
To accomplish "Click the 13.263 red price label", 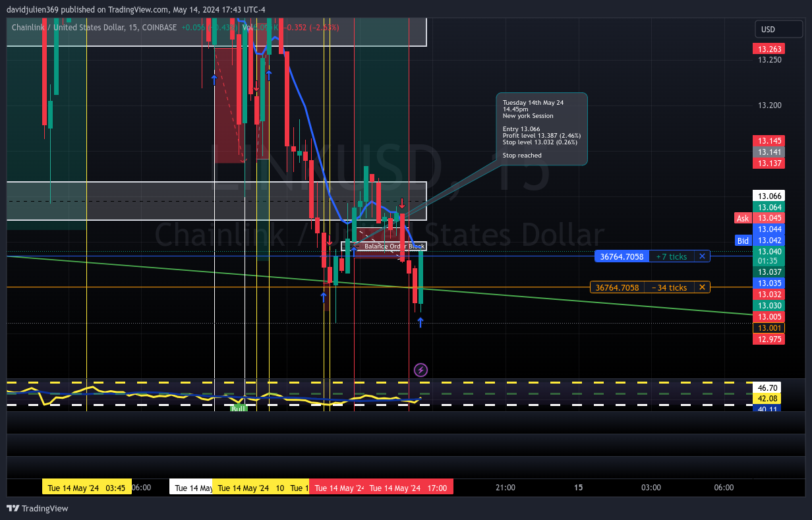I will (768, 49).
